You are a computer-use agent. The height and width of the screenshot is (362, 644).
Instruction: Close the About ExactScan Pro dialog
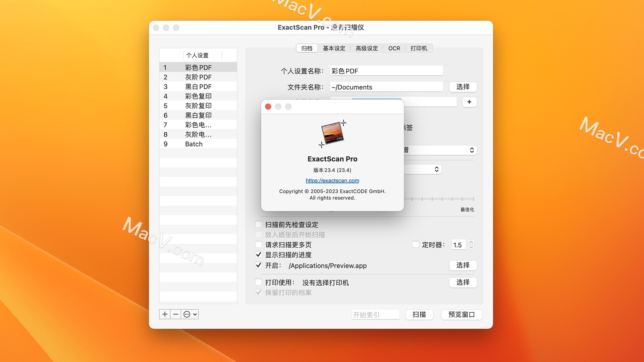point(268,107)
